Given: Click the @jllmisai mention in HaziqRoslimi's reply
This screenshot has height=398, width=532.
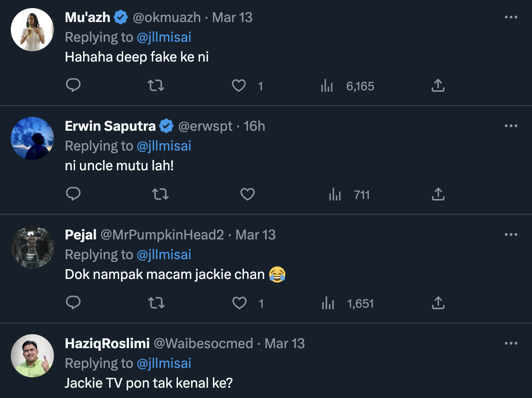Looking at the screenshot, I should tap(164, 363).
